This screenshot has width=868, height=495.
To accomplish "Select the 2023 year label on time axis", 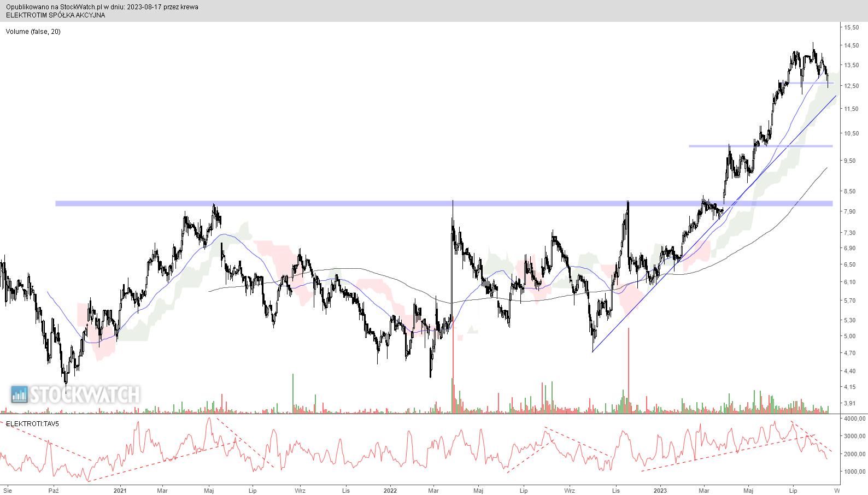I will pyautogui.click(x=660, y=490).
